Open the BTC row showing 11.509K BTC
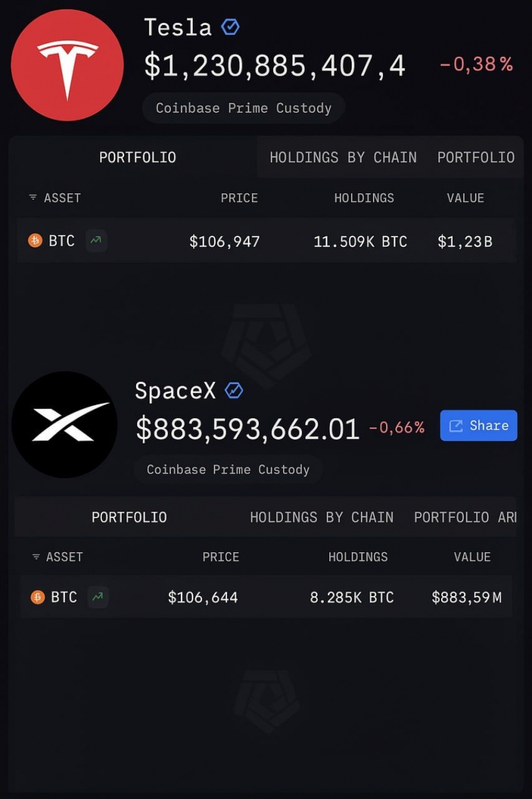Viewport: 532px width, 799px height. (x=266, y=241)
